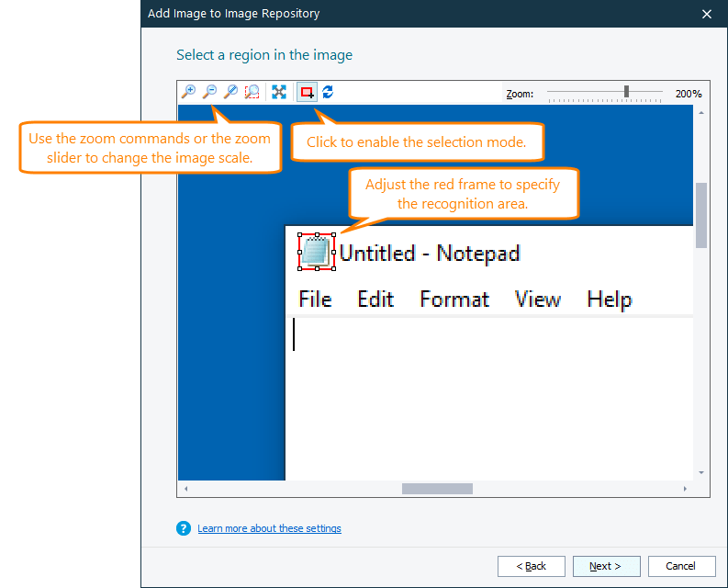Viewport: 728px width, 588px height.
Task: Click the vertical scrollbar up arrow
Action: (x=701, y=112)
